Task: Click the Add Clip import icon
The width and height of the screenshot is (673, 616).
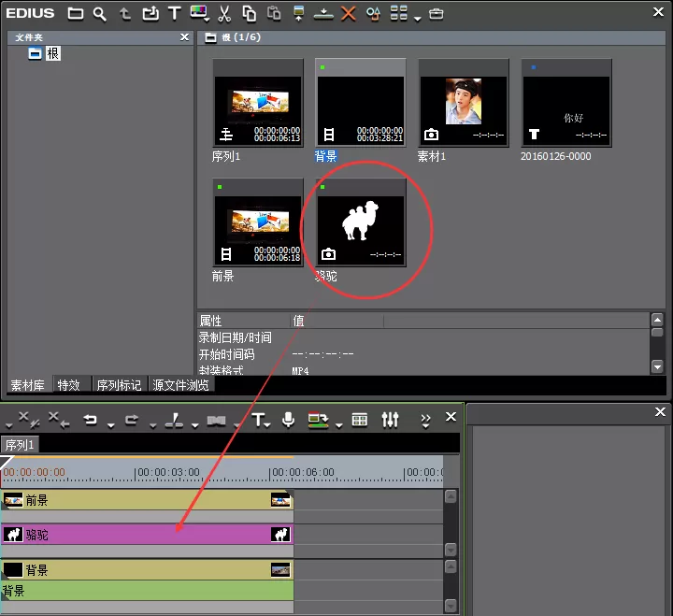Action: (150, 14)
